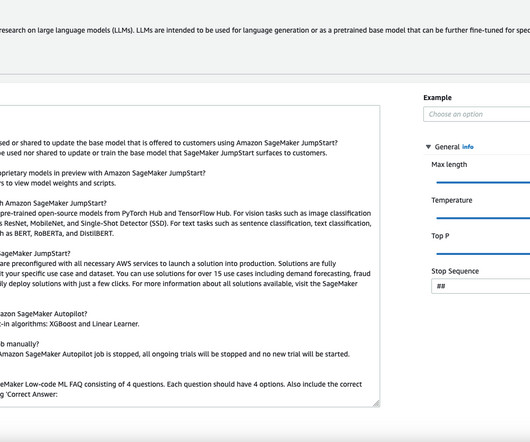Click the line ending 'Correct Answer:'

click(x=29, y=394)
